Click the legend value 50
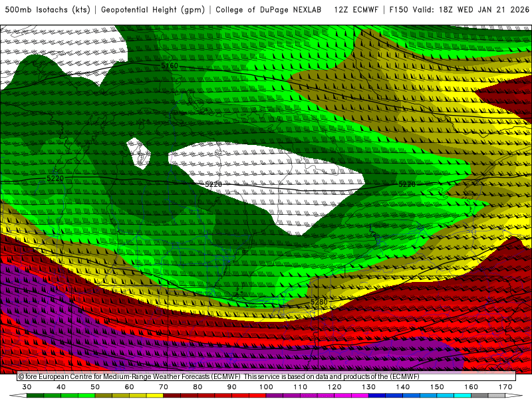The width and height of the screenshot is (532, 399). (x=95, y=387)
